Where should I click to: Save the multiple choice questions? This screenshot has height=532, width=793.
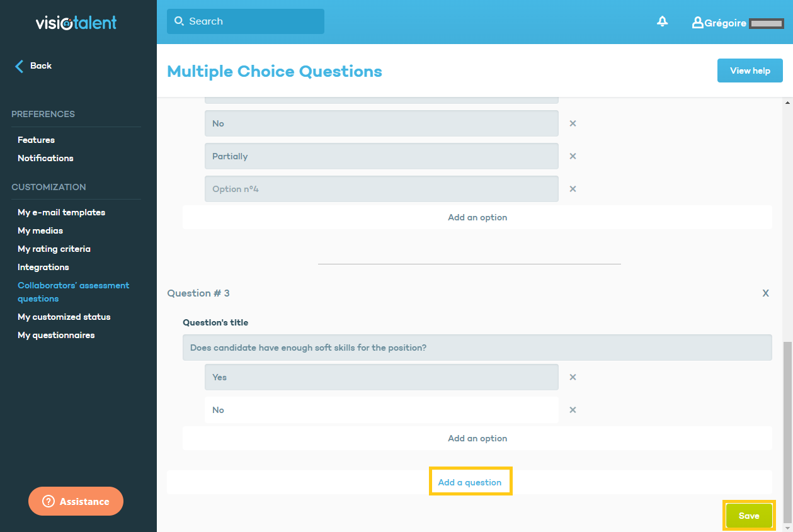coord(748,516)
